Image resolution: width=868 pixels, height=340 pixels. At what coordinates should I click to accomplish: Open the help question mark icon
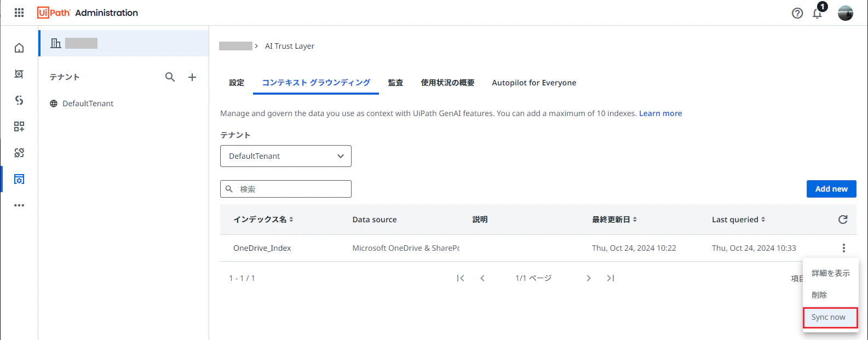797,13
